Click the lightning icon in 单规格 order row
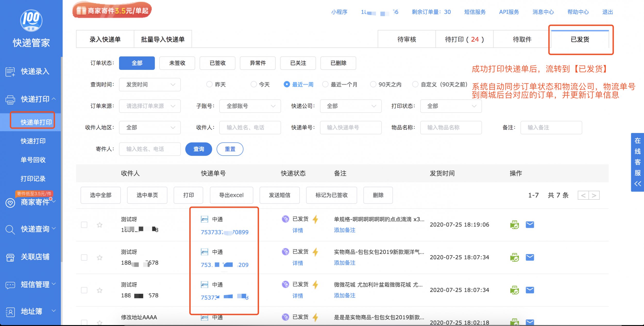Viewport: 644px width, 326px height. (x=315, y=219)
